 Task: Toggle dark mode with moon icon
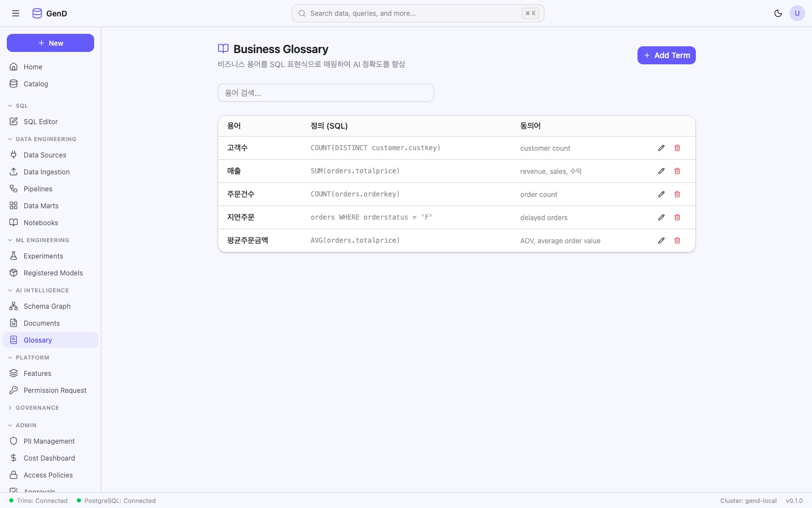(778, 14)
